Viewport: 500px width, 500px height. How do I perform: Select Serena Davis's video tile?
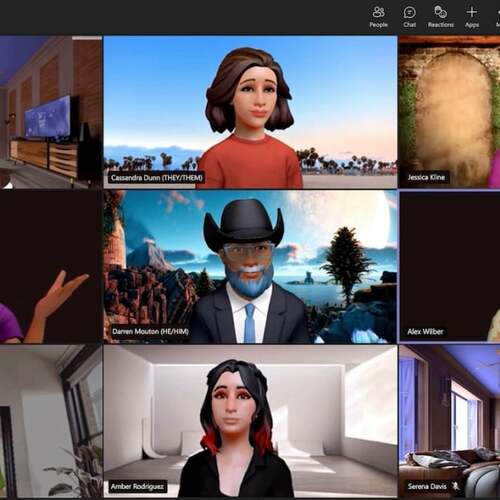449,421
